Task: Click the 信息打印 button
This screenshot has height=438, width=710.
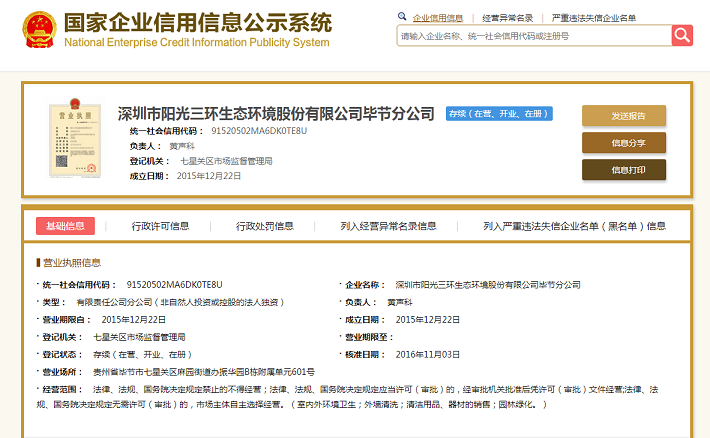Action: tap(623, 170)
